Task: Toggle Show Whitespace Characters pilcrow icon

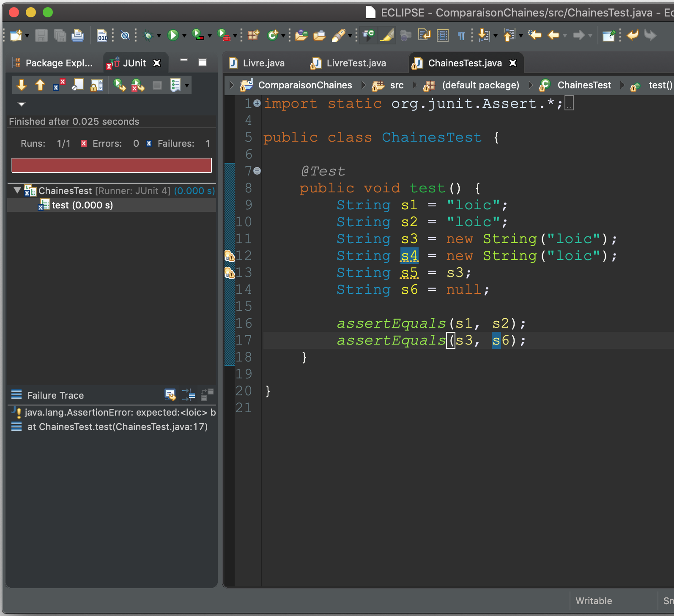Action: 461,36
